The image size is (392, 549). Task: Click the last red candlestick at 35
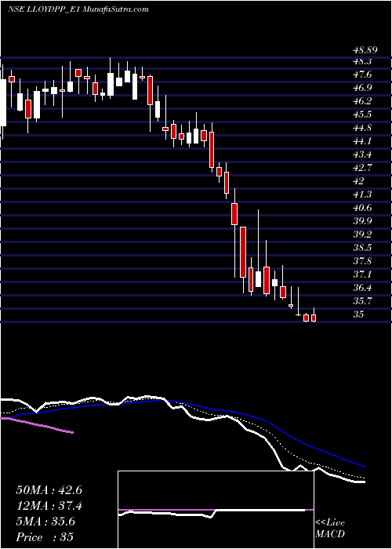click(314, 318)
